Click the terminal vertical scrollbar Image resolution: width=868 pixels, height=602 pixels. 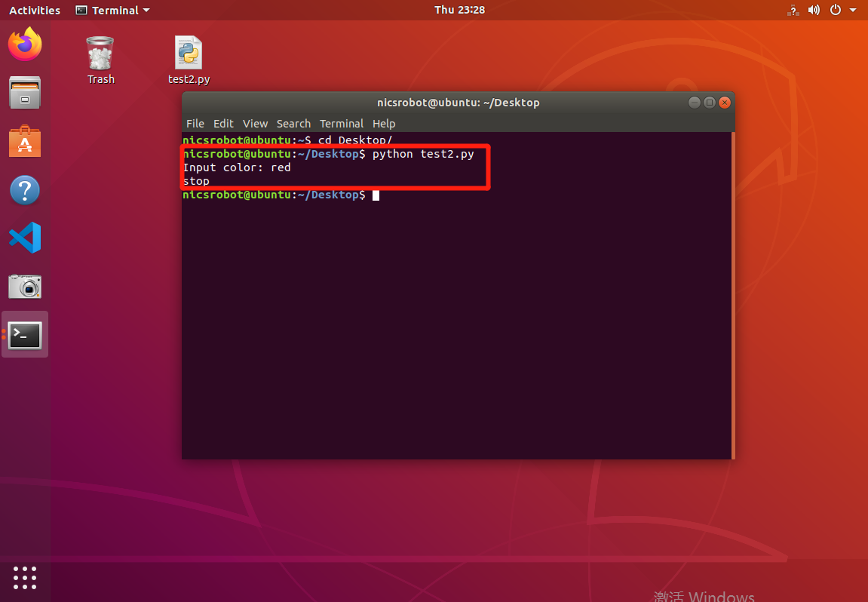[733, 295]
